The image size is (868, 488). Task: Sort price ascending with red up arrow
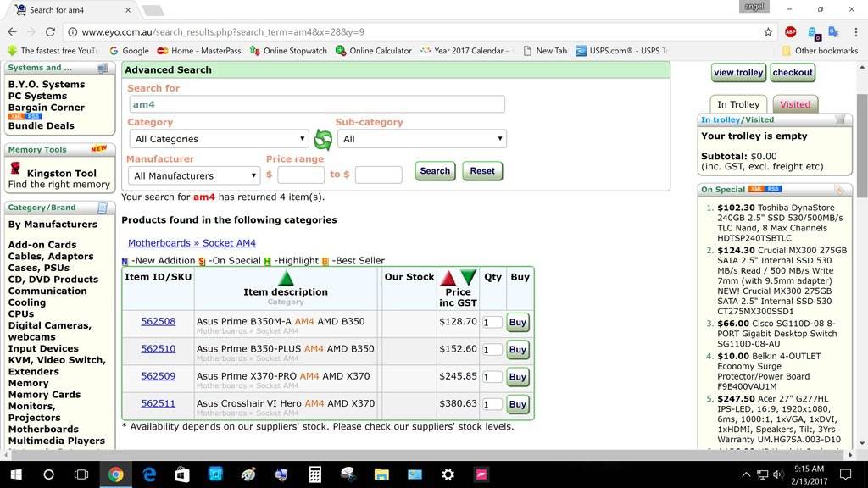(448, 278)
